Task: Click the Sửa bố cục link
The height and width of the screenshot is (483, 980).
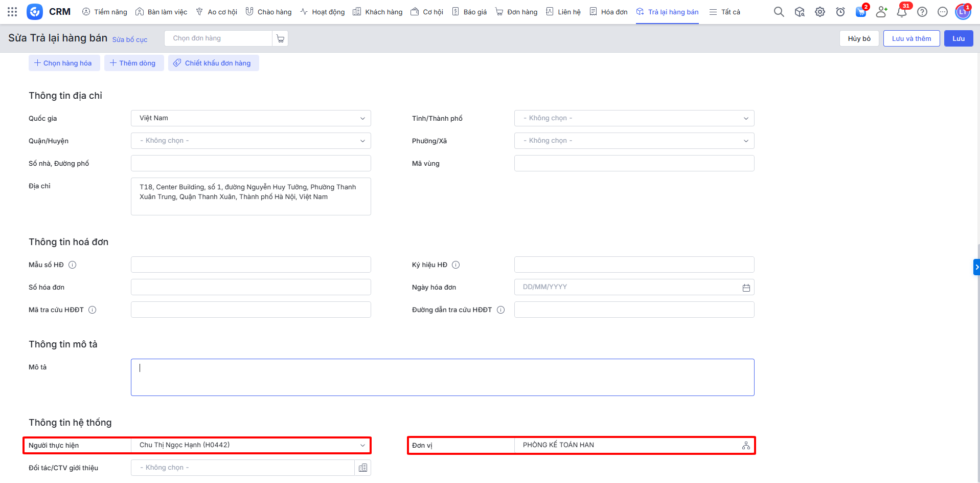Action: point(130,39)
